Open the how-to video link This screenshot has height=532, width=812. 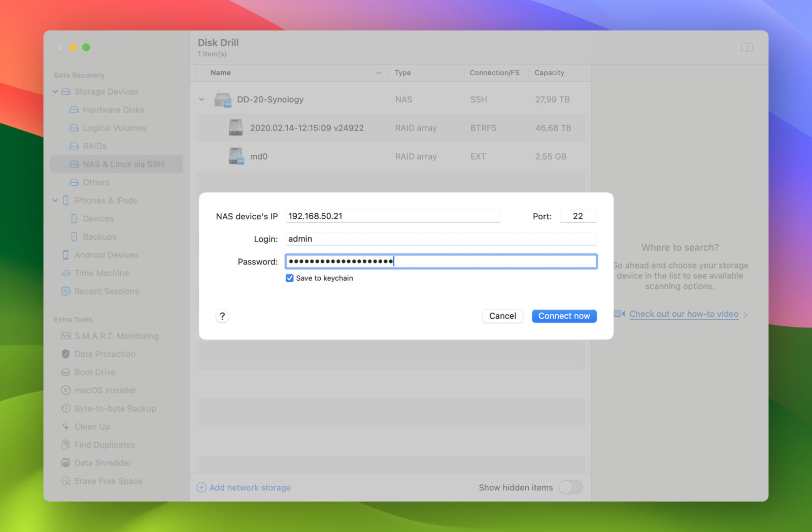coord(684,314)
